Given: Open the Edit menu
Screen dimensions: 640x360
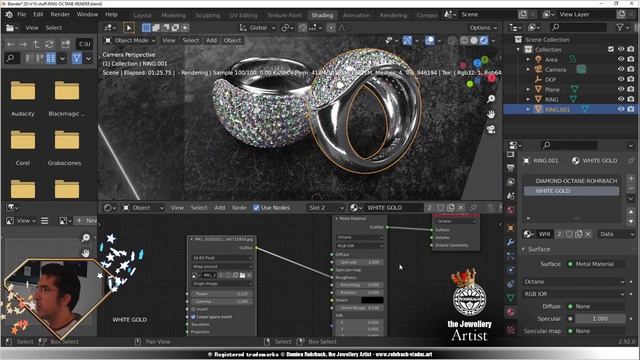Looking at the screenshot, I should coord(38,14).
